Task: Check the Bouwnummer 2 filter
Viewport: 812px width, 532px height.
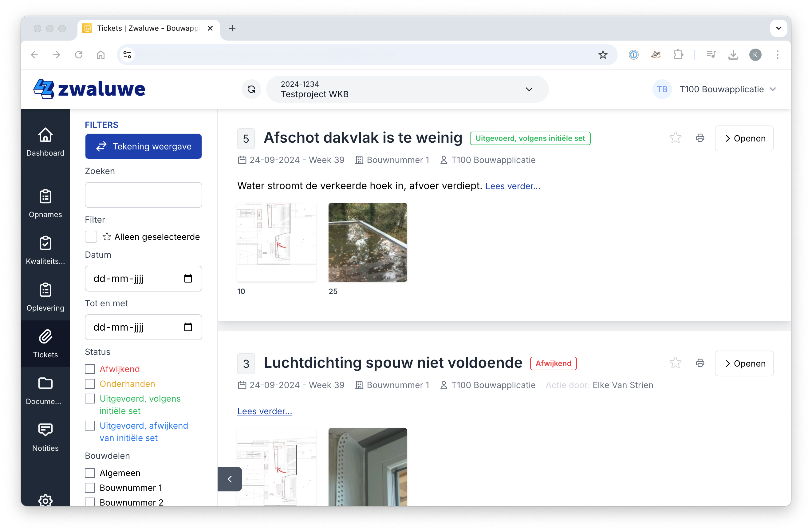Action: pos(90,502)
